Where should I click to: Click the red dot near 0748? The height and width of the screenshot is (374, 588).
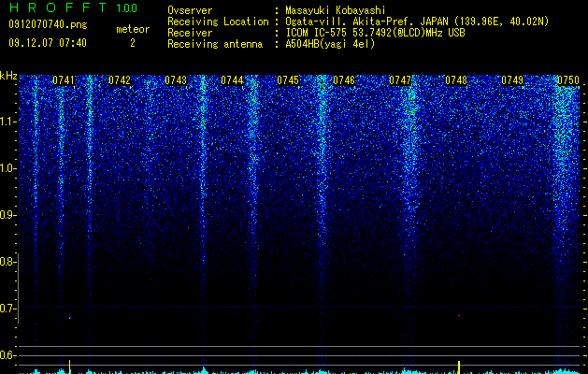pos(459,316)
